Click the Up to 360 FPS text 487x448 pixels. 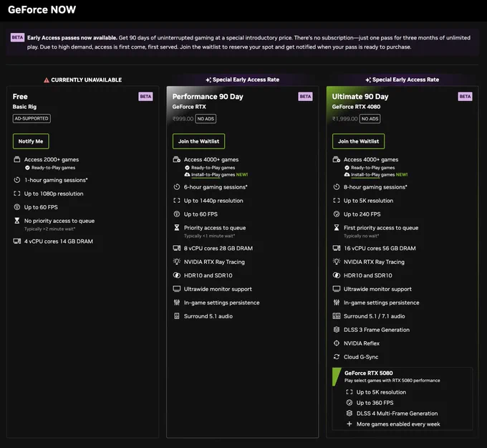[x=375, y=403]
